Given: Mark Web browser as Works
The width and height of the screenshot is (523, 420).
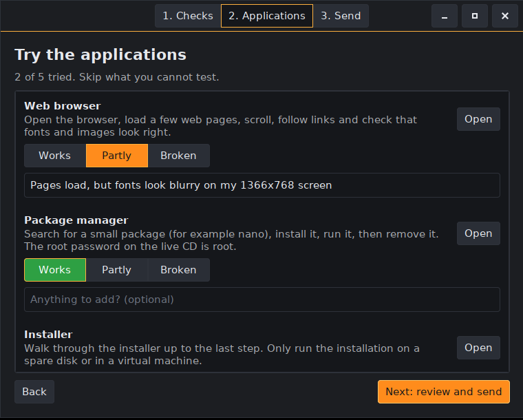Looking at the screenshot, I should click(x=55, y=156).
